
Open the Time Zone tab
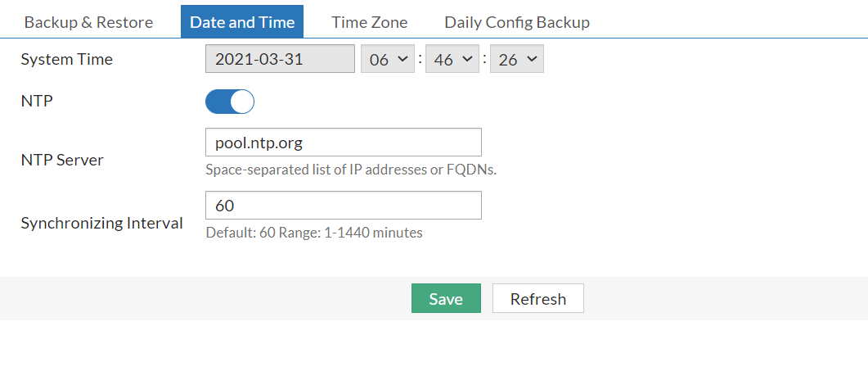tap(369, 22)
